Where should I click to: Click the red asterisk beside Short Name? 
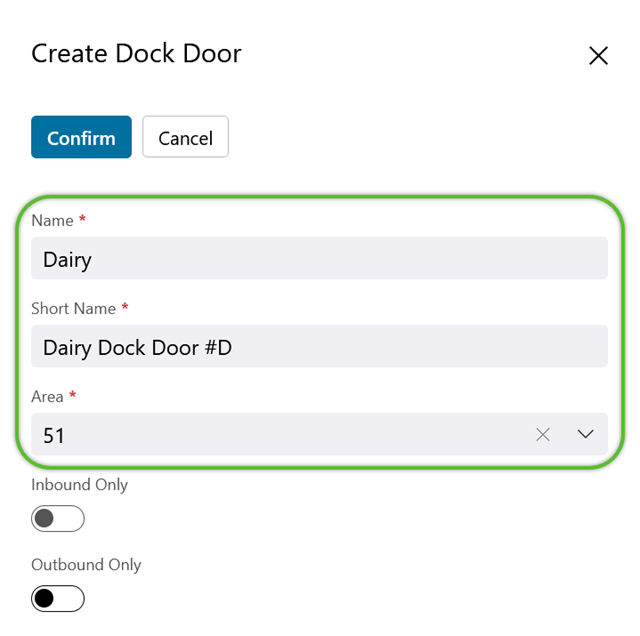125,307
